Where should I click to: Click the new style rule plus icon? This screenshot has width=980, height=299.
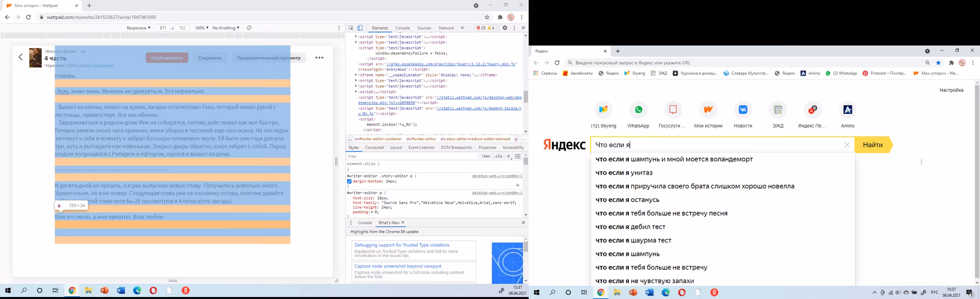click(509, 156)
